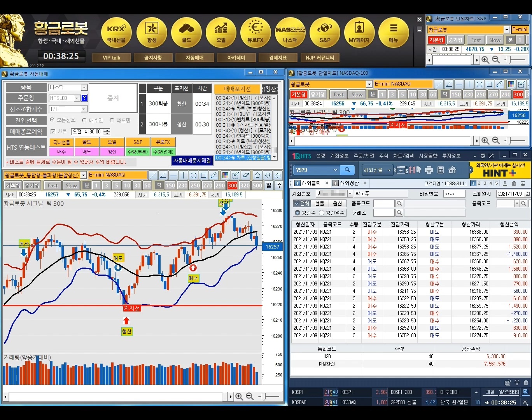Expand the 7979 screen number dropdown arrow

pyautogui.click(x=335, y=170)
